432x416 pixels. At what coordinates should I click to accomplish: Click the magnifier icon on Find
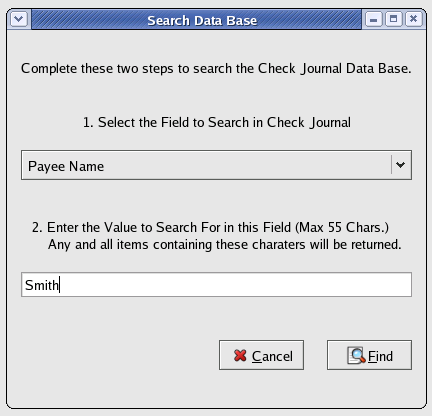coord(356,355)
